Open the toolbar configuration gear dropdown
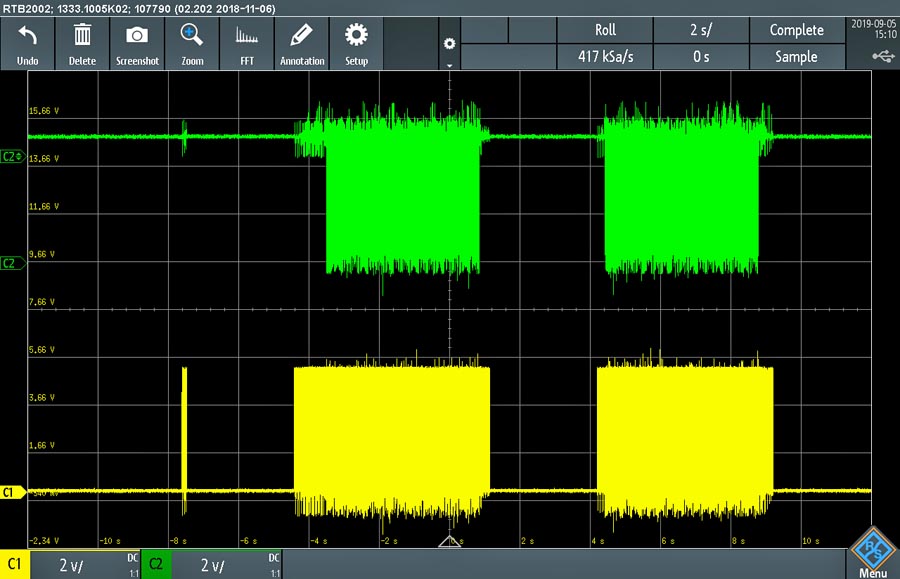900x579 pixels. 449,45
